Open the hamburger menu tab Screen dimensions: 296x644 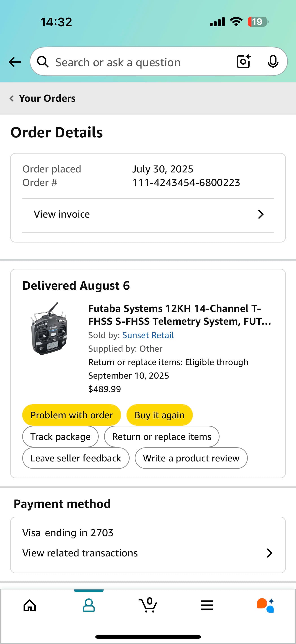pos(207,606)
